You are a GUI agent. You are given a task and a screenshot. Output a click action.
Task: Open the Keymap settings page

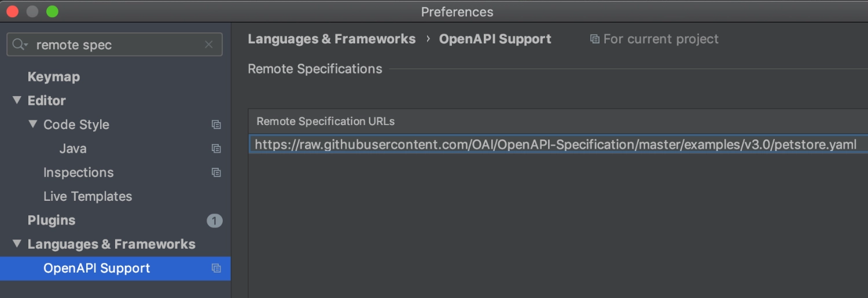pos(54,76)
